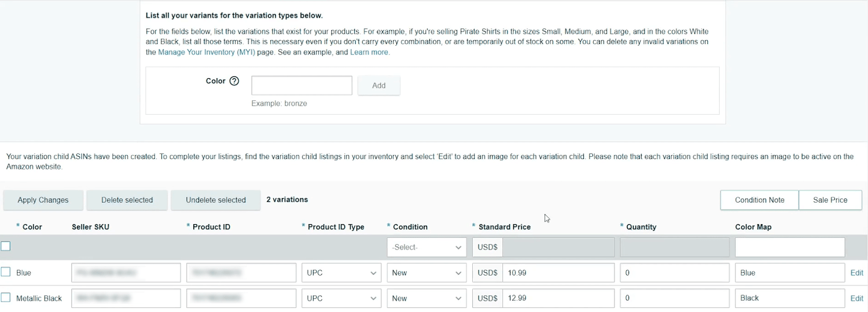The image size is (868, 312).
Task: Open Condition dropdown in Blue row
Action: tap(426, 273)
